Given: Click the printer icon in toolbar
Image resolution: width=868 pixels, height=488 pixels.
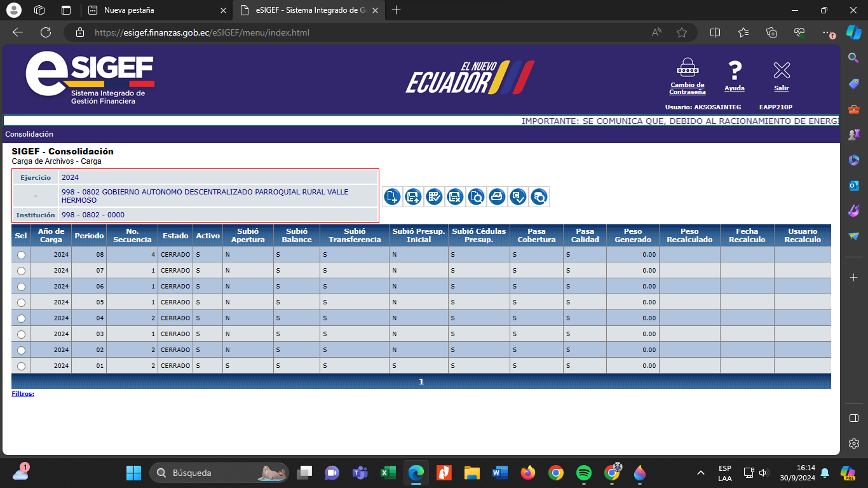Looking at the screenshot, I should (x=497, y=197).
